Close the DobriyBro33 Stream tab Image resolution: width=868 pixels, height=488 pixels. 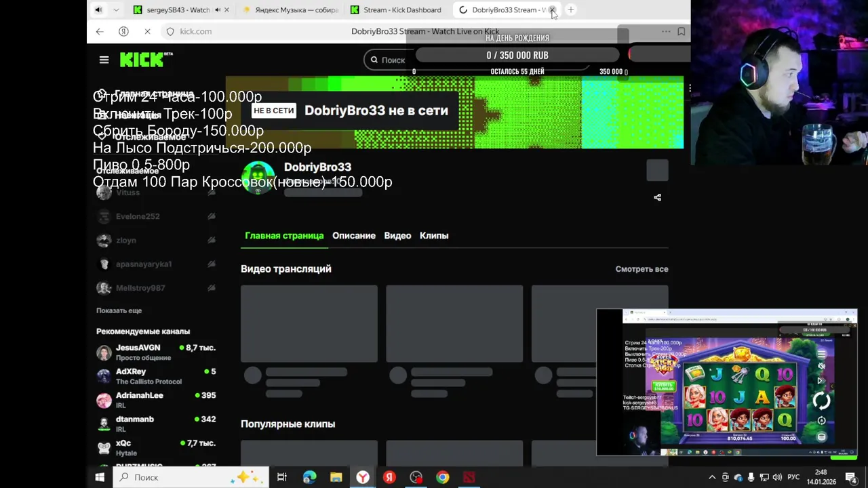[x=553, y=9]
